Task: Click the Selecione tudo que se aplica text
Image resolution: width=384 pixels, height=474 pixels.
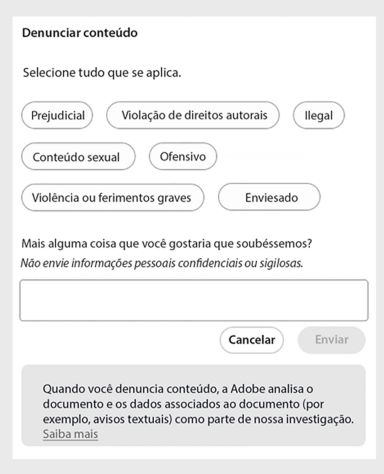Action: click(102, 73)
